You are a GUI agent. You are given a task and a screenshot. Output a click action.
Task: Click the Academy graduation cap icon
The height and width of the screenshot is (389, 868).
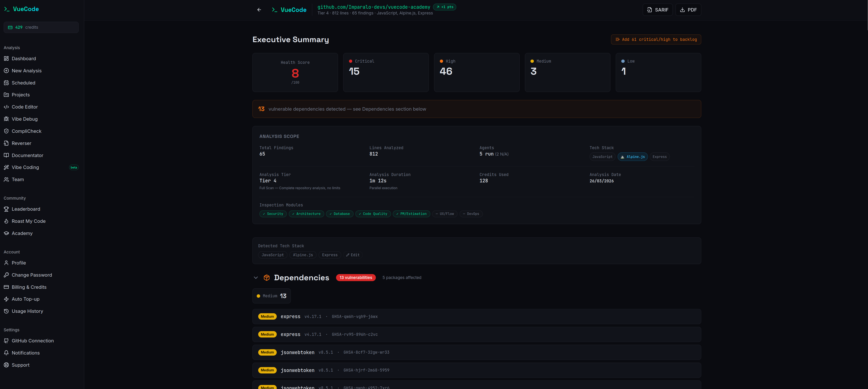(6, 233)
